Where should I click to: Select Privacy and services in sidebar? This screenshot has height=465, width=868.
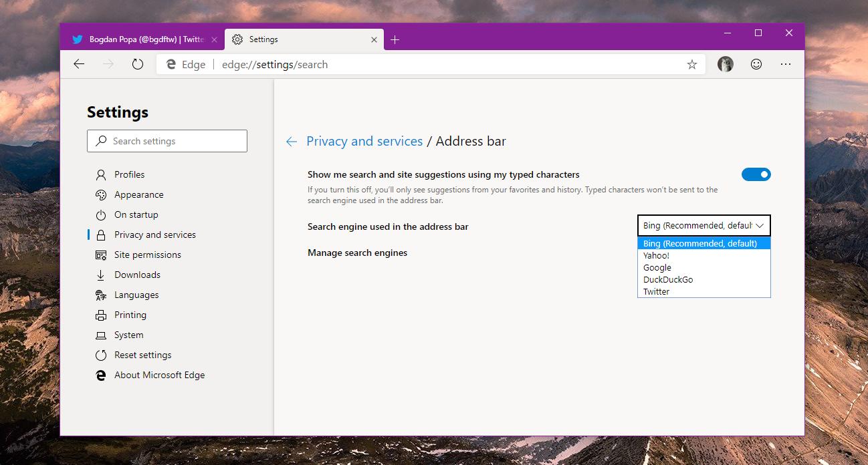[155, 235]
